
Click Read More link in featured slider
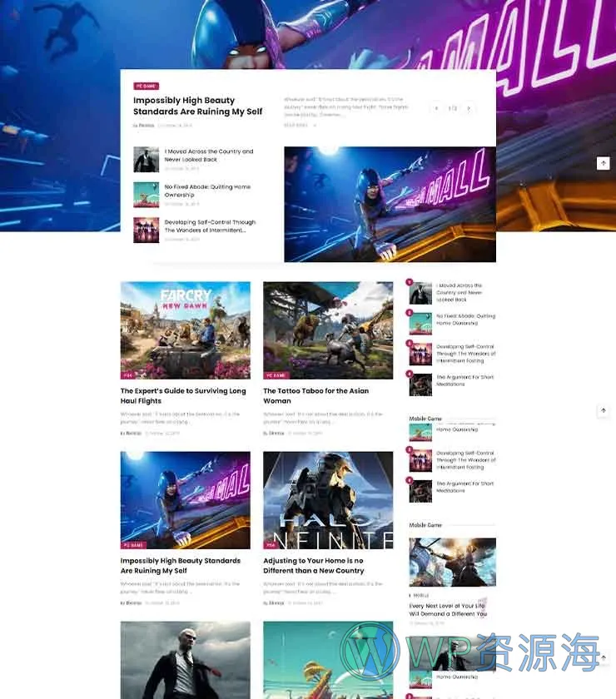(x=300, y=126)
